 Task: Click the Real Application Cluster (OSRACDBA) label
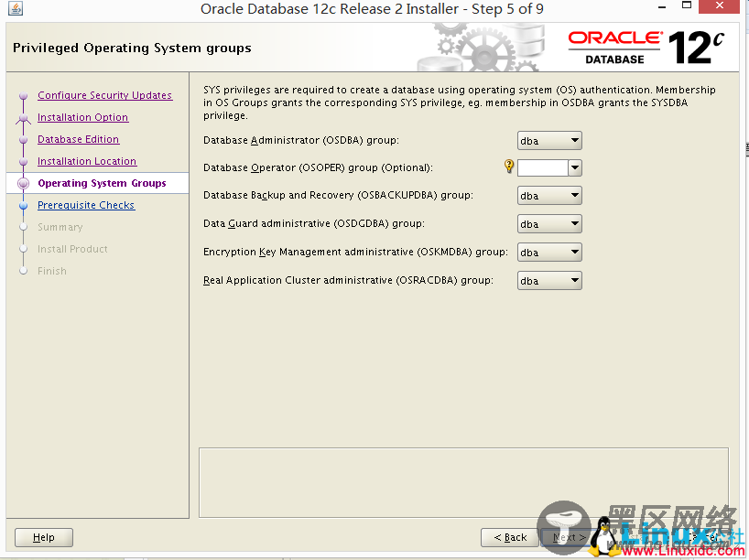coord(348,280)
